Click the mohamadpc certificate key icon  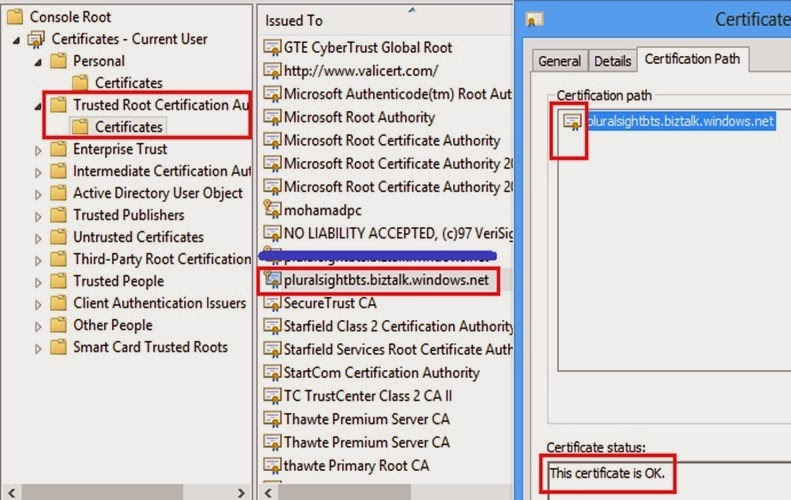tap(272, 210)
